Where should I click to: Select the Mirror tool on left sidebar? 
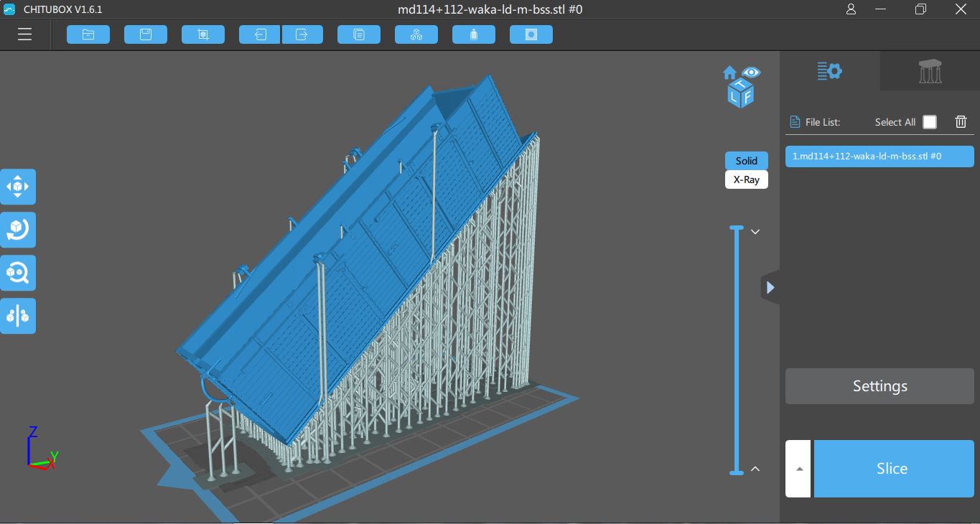[x=18, y=316]
